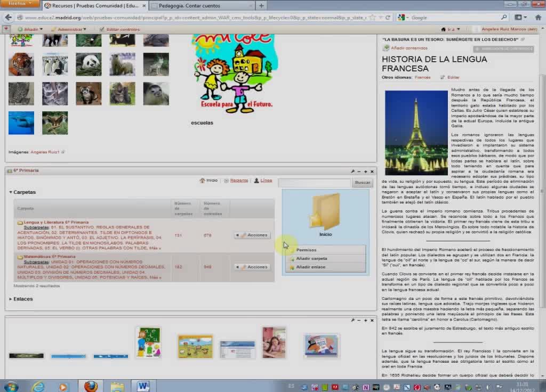
Task: Click the Inicio home icon in 6º Primaria
Action: 203,181
